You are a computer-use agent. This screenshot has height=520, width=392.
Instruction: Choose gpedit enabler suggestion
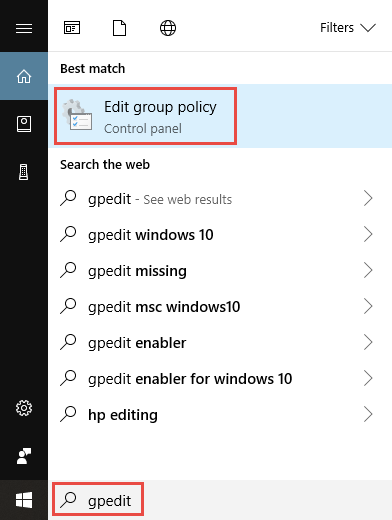[220, 343]
